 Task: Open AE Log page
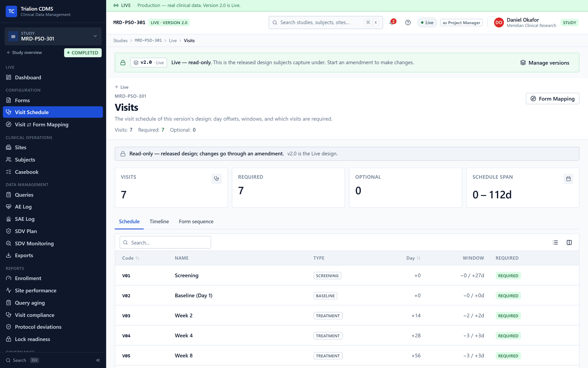tap(53, 207)
